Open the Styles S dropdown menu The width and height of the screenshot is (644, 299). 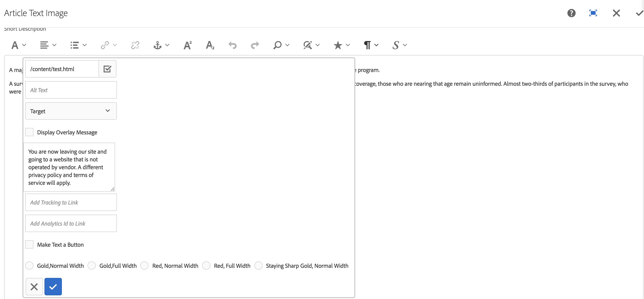(x=399, y=45)
